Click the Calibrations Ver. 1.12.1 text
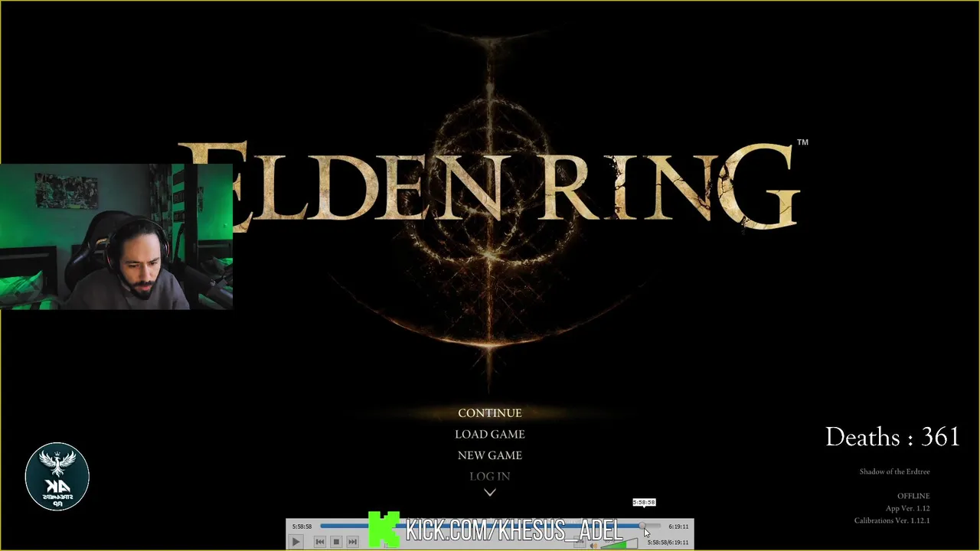980x551 pixels. pos(892,520)
